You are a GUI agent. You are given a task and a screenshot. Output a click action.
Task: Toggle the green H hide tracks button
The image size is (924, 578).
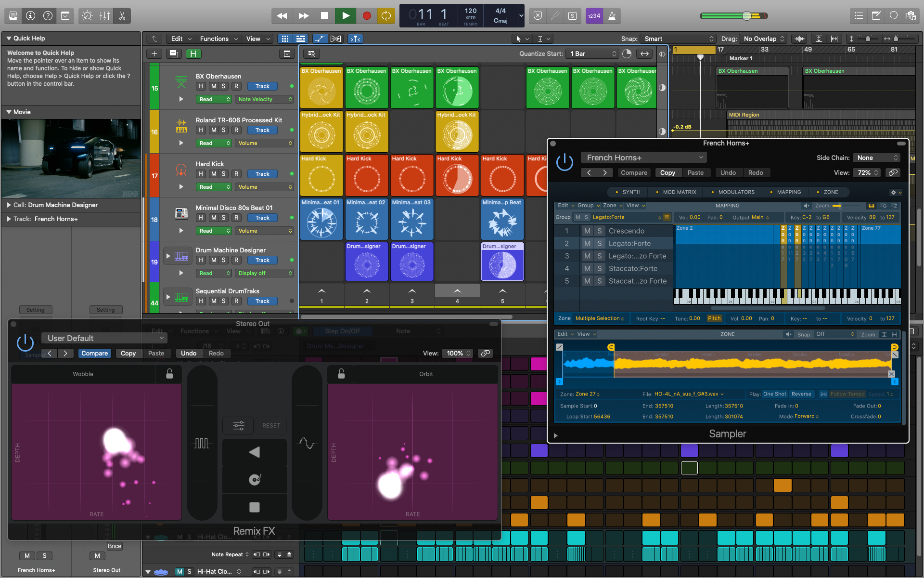click(x=193, y=54)
